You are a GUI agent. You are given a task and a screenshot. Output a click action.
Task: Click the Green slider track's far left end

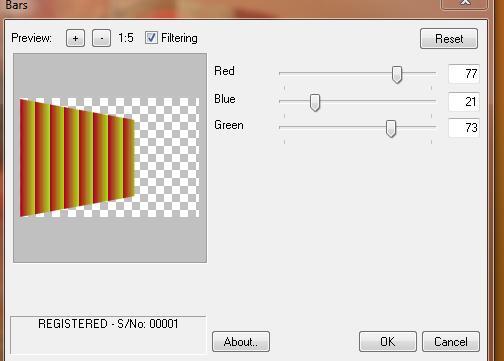tap(282, 127)
